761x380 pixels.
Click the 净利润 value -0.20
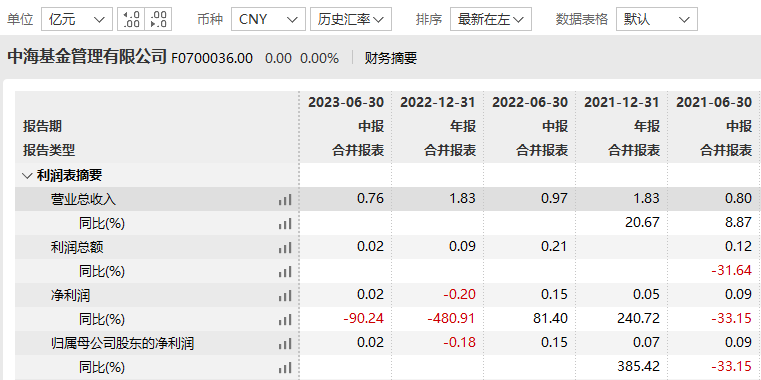click(460, 295)
